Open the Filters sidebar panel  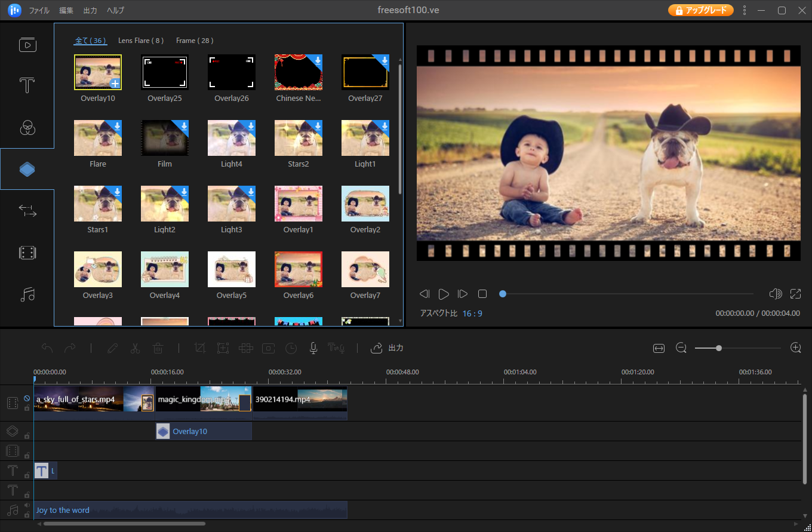(x=27, y=127)
